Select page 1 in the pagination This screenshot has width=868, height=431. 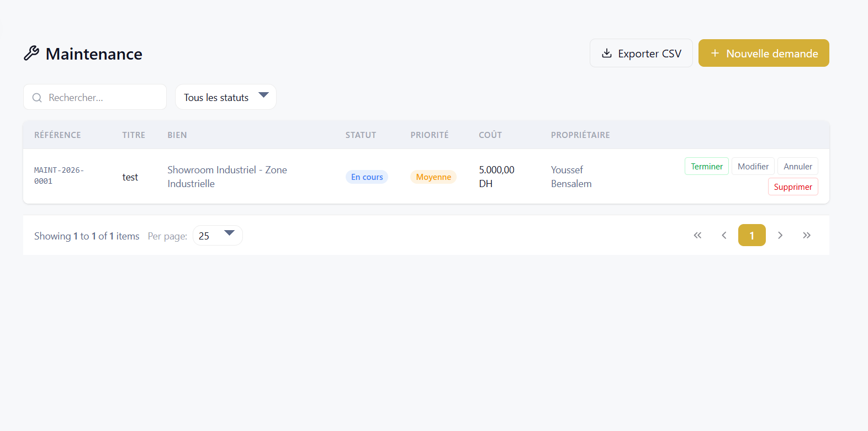(x=752, y=235)
